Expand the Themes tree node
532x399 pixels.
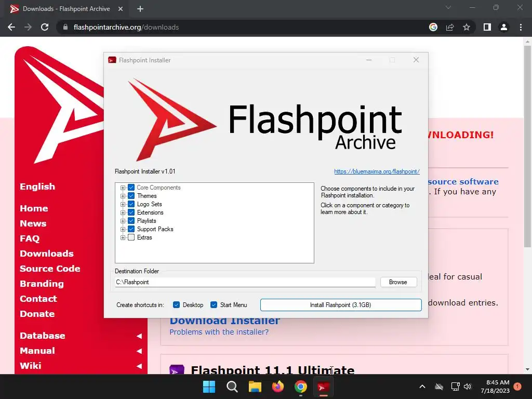click(x=123, y=196)
